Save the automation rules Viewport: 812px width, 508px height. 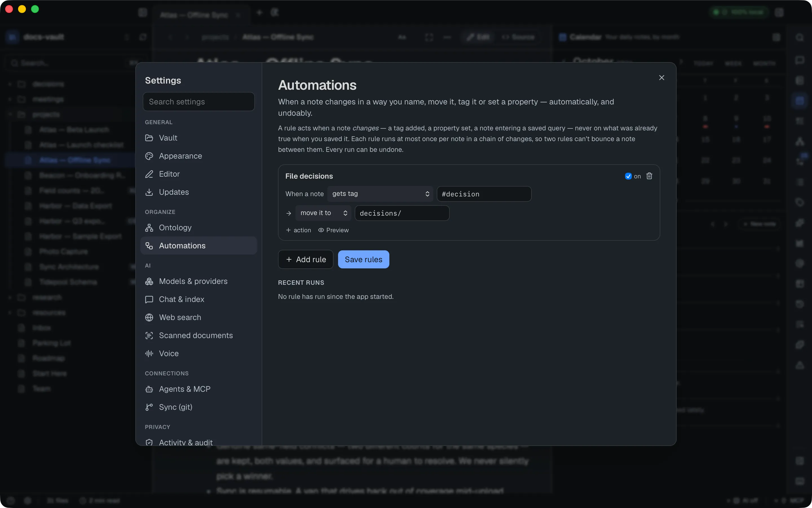coord(363,259)
